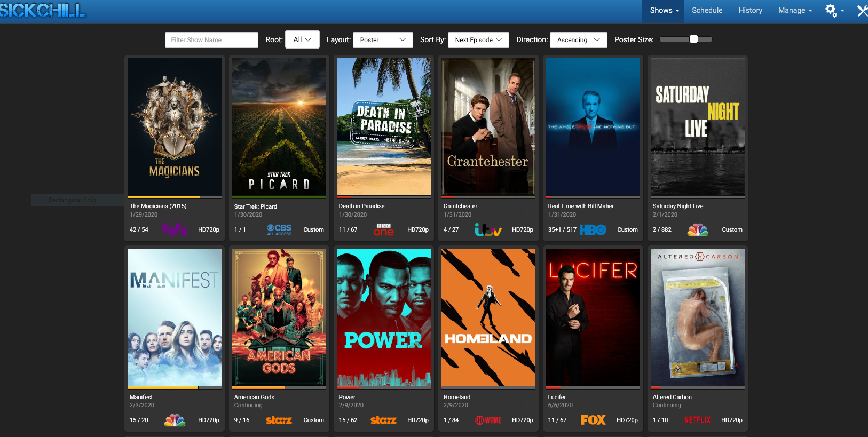Open the Power poster
868x437 pixels.
coord(384,317)
